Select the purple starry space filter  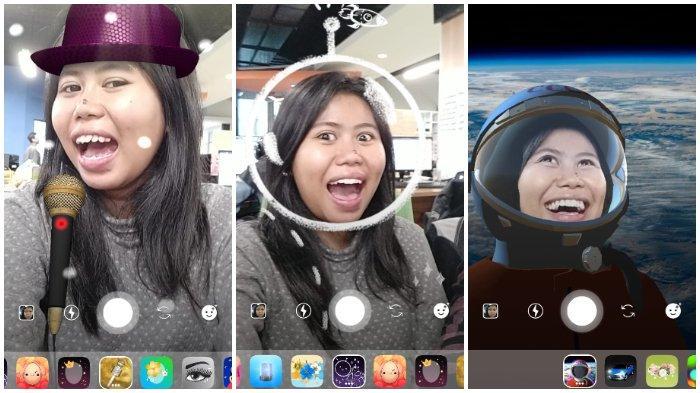349,371
